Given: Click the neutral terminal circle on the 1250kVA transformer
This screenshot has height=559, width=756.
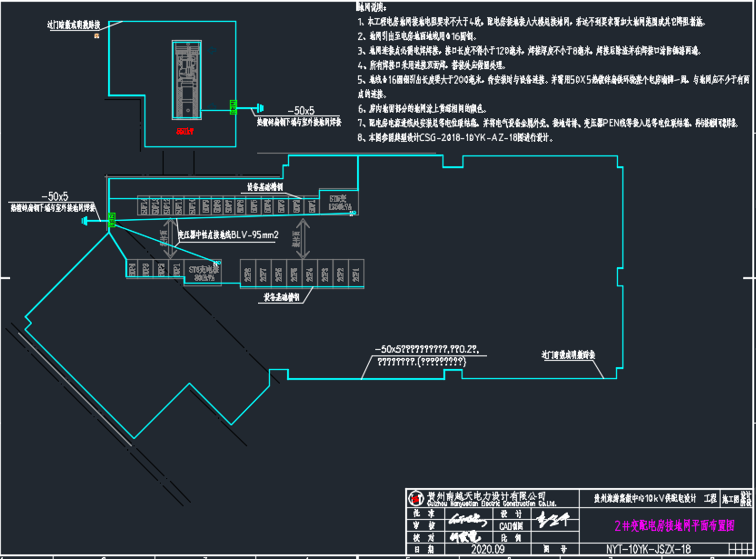Looking at the screenshot, I should tap(353, 213).
